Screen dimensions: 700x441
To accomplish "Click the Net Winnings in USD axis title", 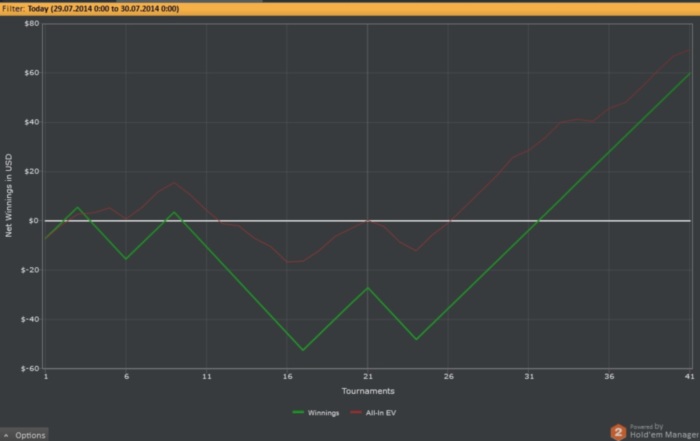I will [8, 196].
